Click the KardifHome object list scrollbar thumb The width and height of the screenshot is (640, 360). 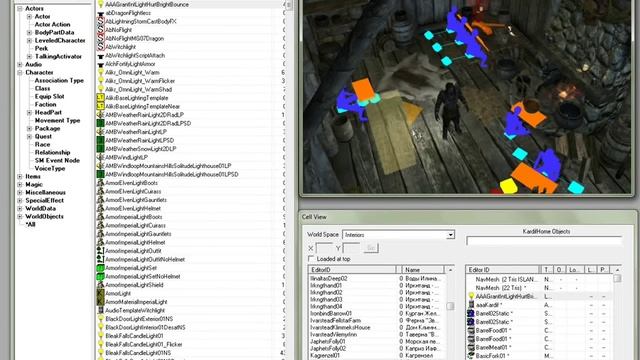tap(617, 278)
